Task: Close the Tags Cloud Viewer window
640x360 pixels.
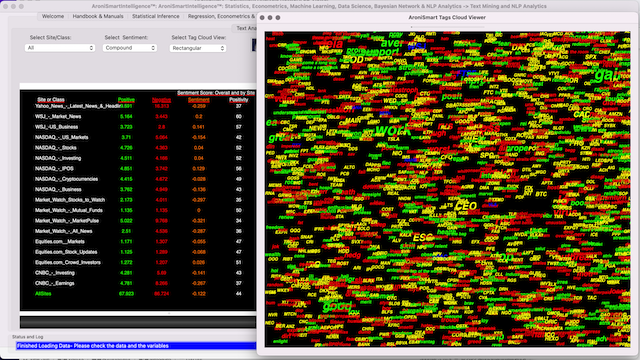Action: click(x=262, y=18)
